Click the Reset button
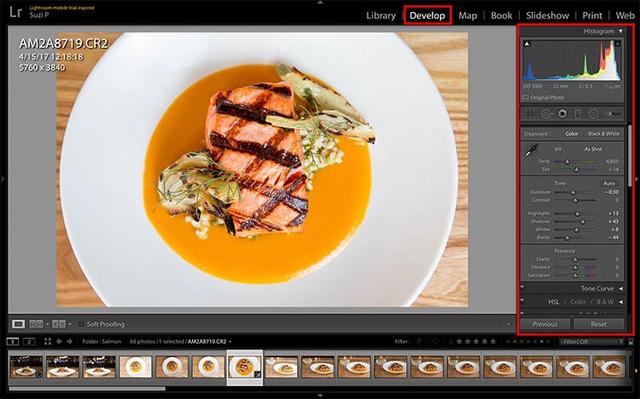 598,324
